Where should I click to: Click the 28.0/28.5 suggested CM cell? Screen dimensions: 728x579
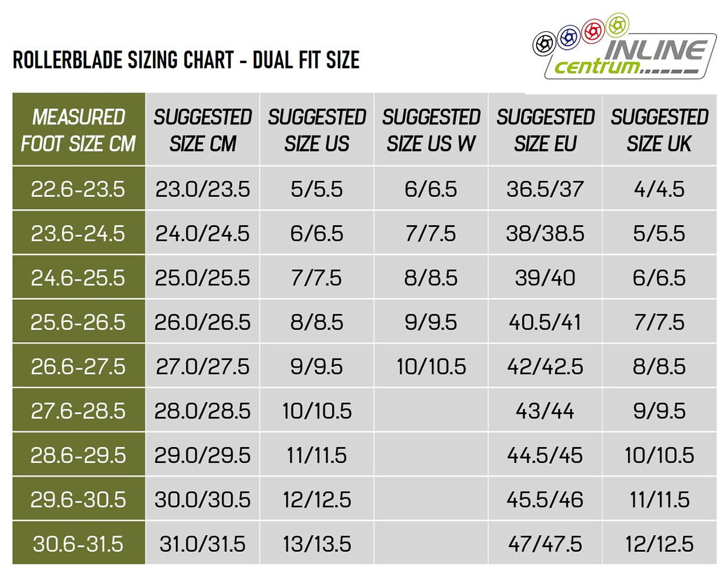[203, 411]
